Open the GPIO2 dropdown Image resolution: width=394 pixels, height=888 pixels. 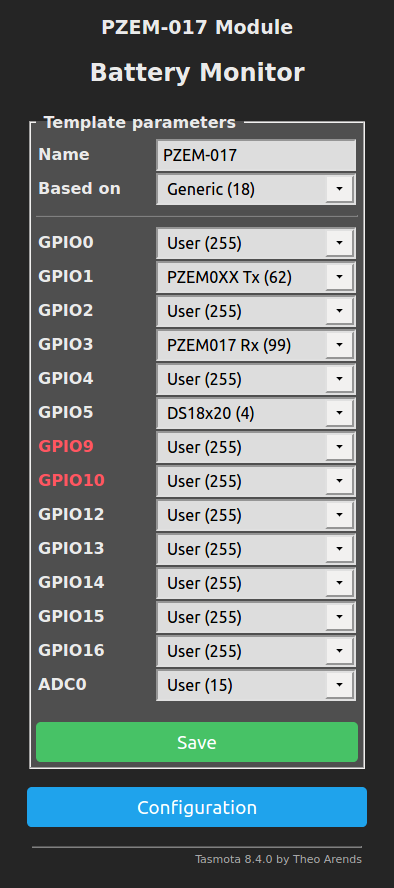pyautogui.click(x=256, y=311)
